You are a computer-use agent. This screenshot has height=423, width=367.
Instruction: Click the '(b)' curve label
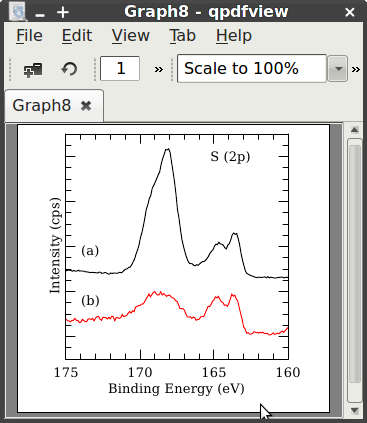point(90,301)
